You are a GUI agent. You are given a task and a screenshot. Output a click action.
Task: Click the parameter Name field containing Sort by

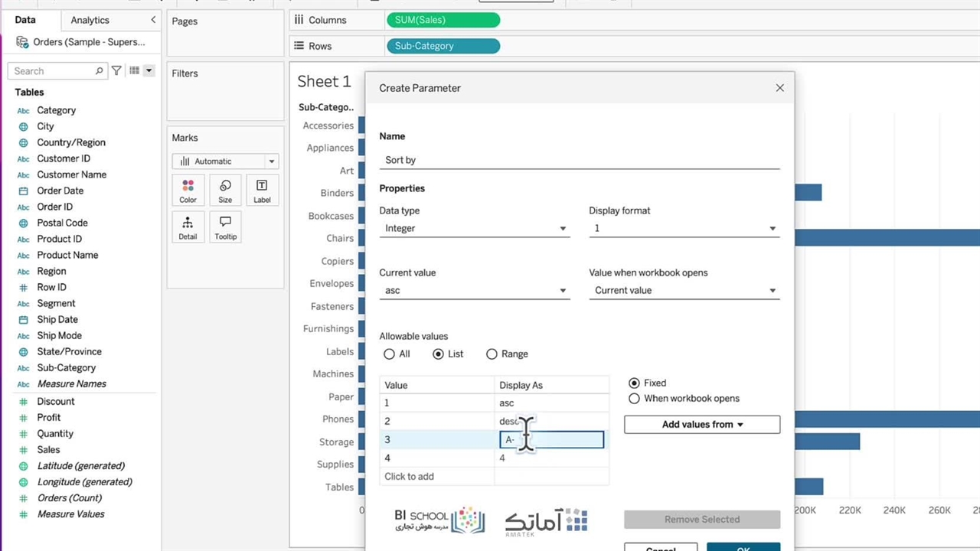[x=579, y=160]
